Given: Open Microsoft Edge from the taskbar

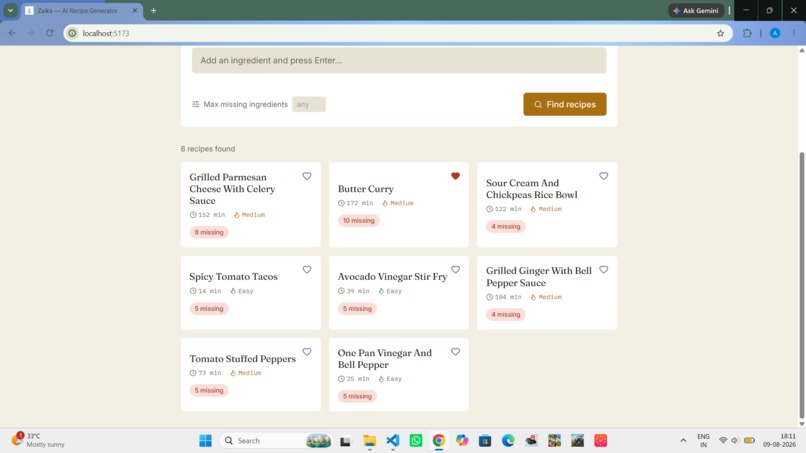Looking at the screenshot, I should point(508,441).
